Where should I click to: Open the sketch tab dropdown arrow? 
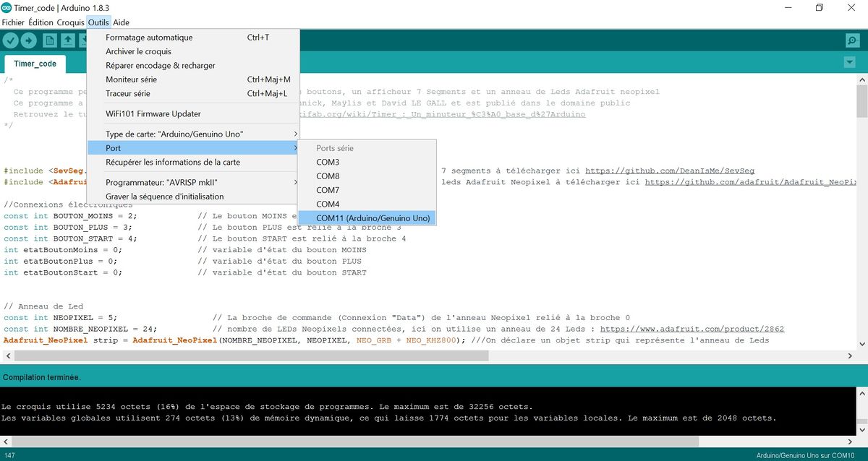point(848,64)
